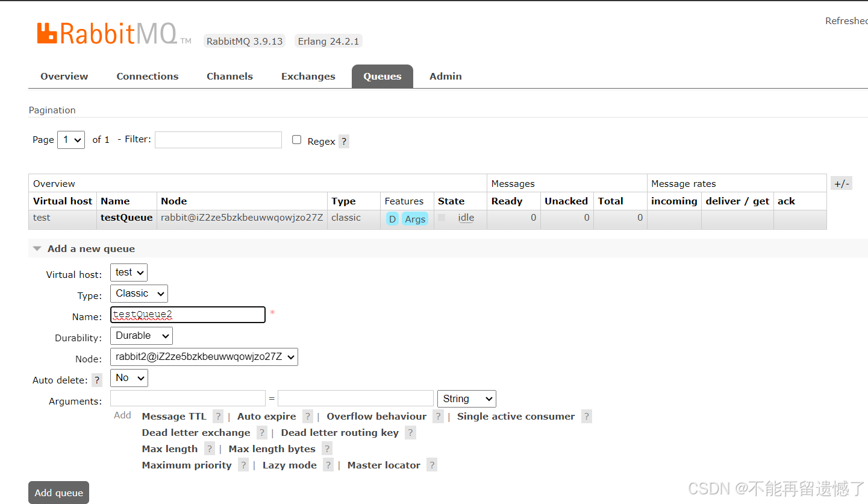Image resolution: width=868 pixels, height=504 pixels.
Task: Open the Max length help question mark
Action: 210,449
